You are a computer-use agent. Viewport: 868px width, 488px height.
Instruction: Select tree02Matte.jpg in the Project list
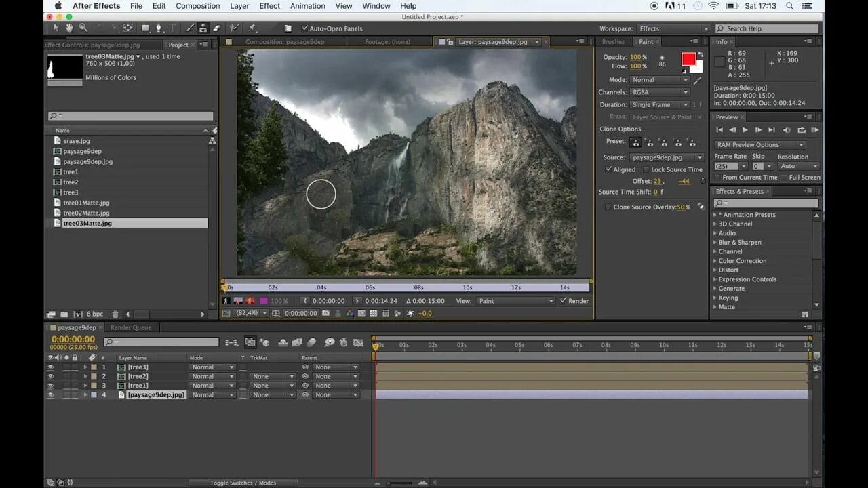[x=86, y=213]
